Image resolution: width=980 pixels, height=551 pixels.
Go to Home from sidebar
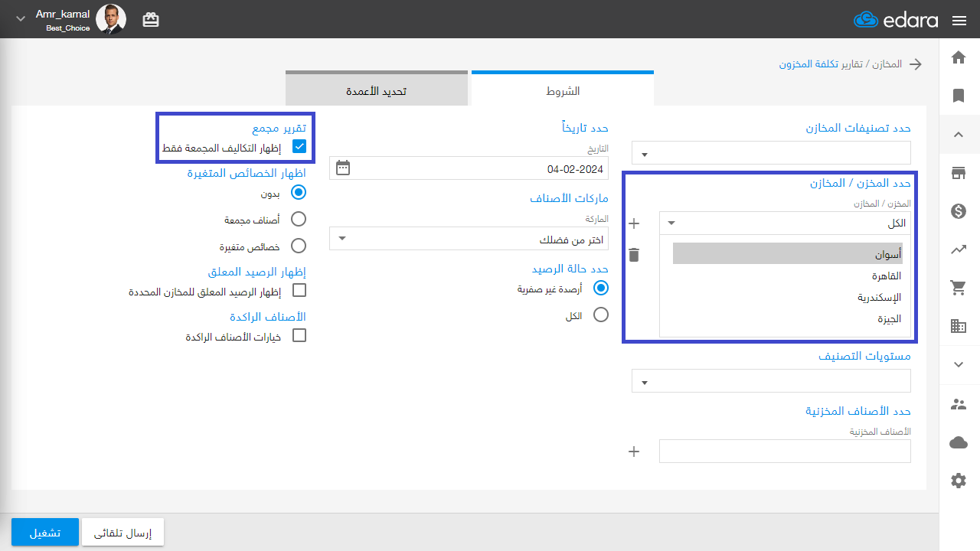959,57
